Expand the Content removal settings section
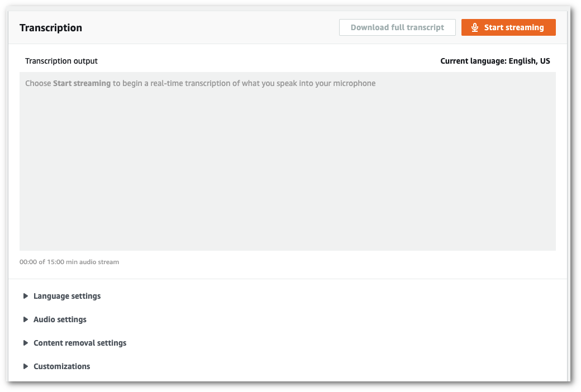Image resolution: width=581 pixels, height=392 pixels. pyautogui.click(x=80, y=343)
